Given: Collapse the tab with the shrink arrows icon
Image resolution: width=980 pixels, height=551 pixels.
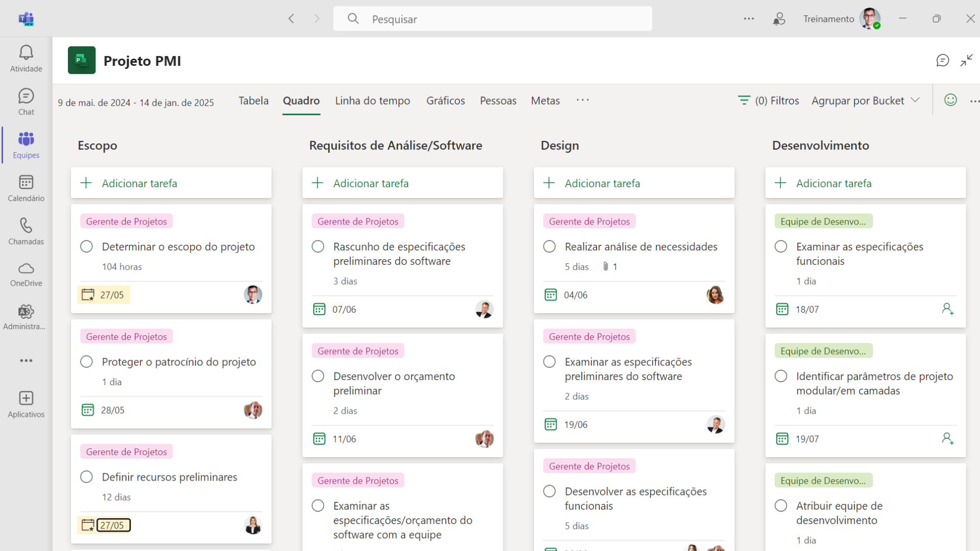Looking at the screenshot, I should [967, 61].
